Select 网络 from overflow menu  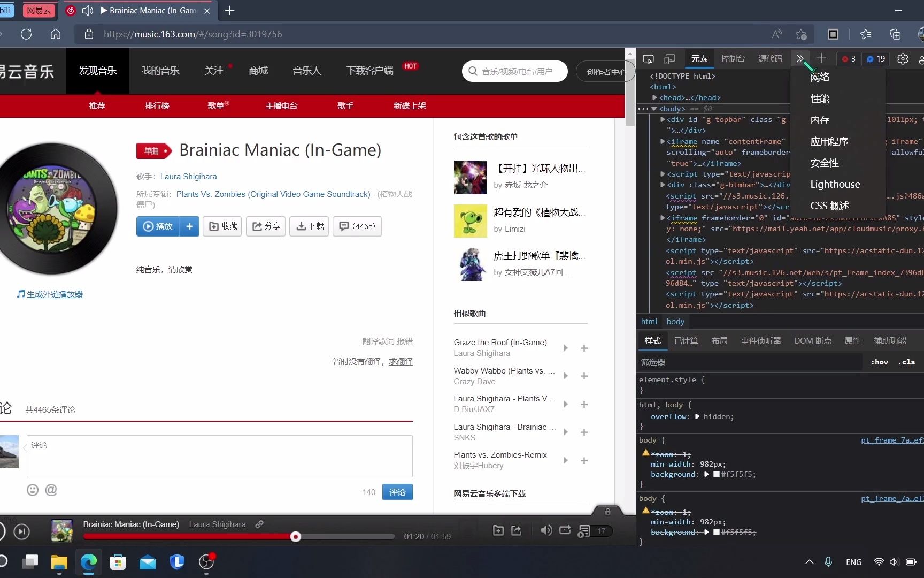tap(820, 77)
